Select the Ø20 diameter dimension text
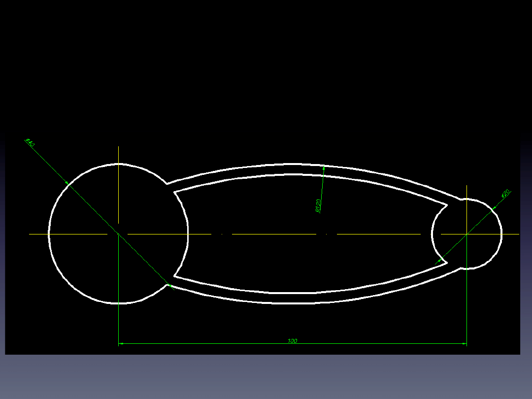 505,194
